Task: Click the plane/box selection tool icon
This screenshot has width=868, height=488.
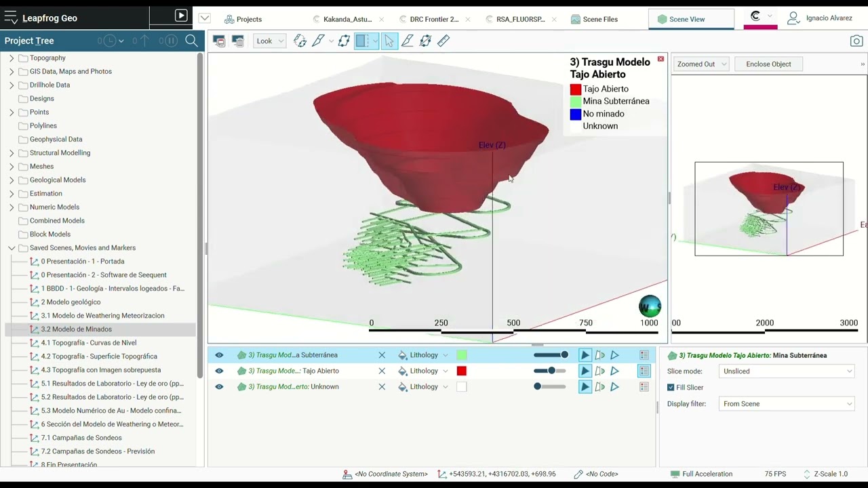Action: [x=344, y=41]
